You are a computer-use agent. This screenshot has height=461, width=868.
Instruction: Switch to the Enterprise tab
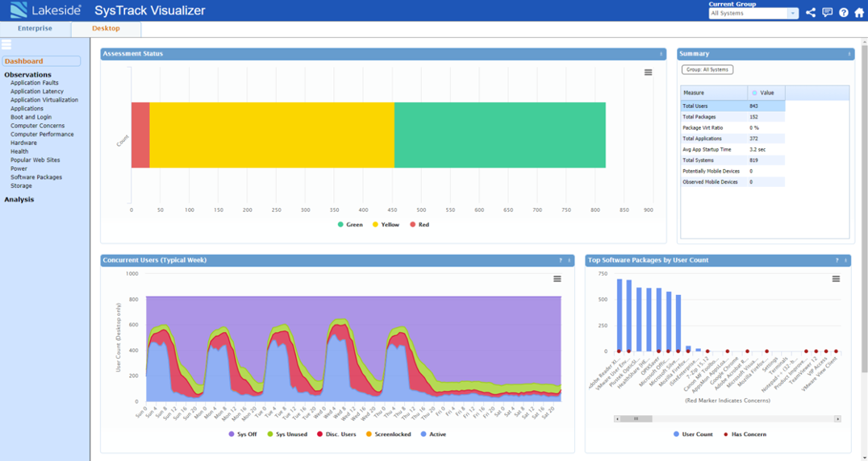pos(35,29)
